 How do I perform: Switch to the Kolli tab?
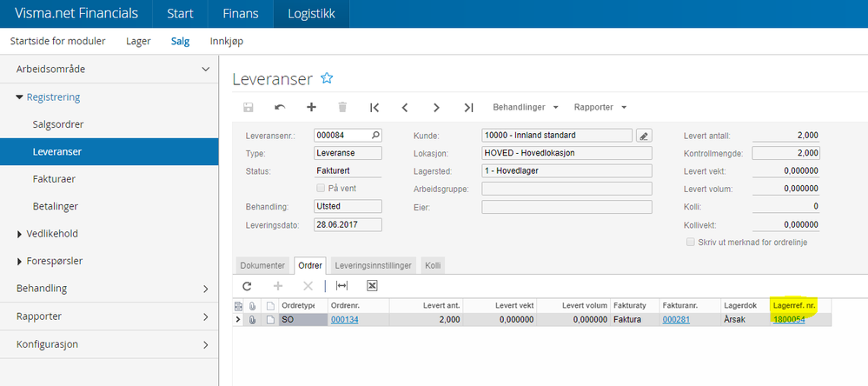pyautogui.click(x=433, y=265)
